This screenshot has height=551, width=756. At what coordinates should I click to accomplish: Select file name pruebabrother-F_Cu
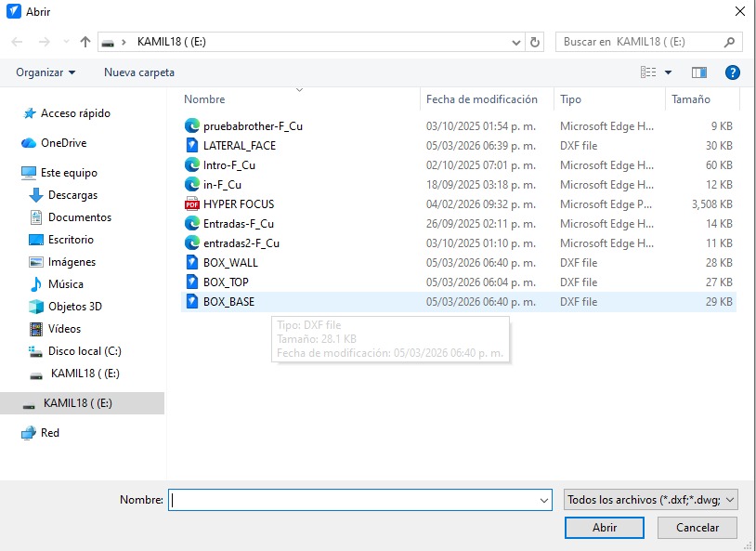(254, 126)
